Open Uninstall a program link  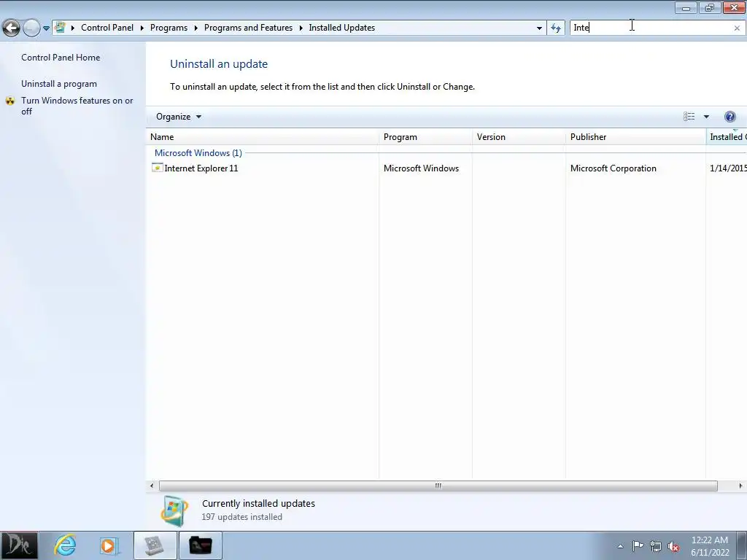(x=59, y=84)
